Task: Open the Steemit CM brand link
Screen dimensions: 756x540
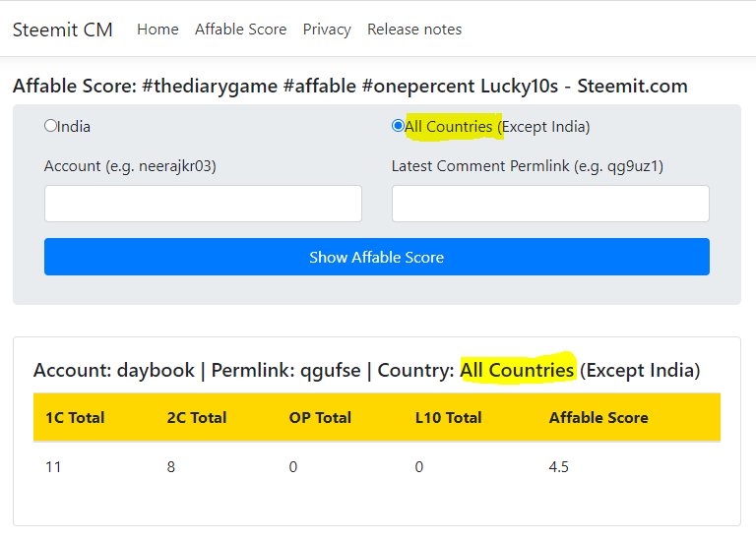Action: click(63, 30)
